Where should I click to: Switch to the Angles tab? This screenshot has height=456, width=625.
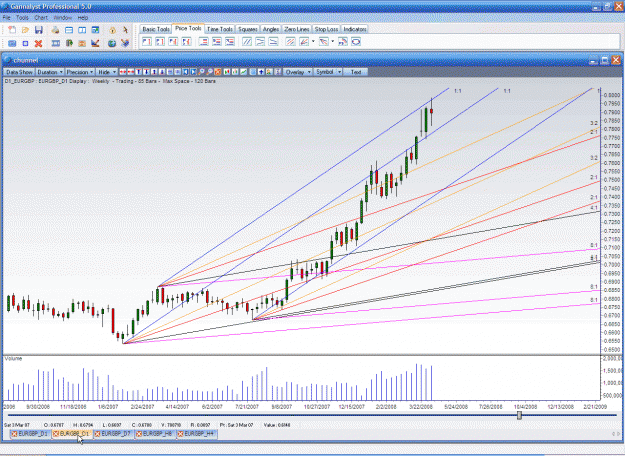coord(271,29)
